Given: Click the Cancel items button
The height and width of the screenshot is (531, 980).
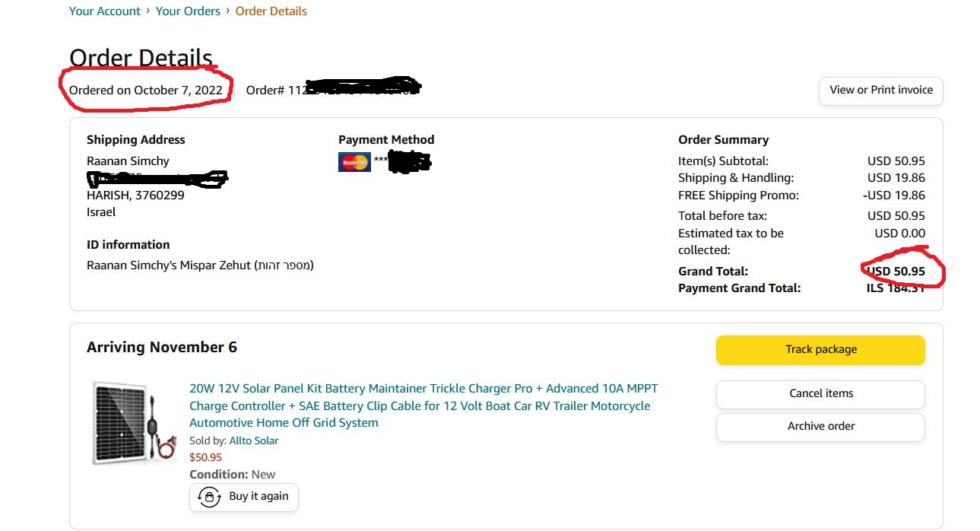Looking at the screenshot, I should click(820, 394).
